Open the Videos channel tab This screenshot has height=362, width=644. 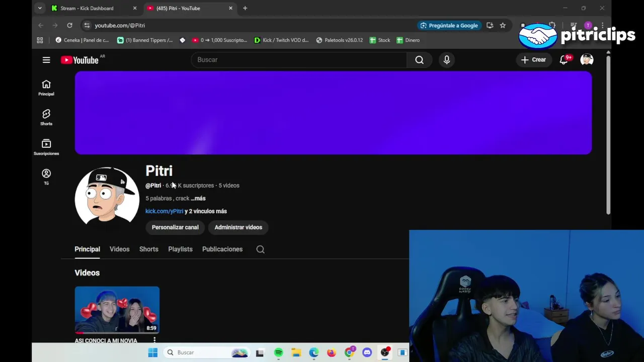[120, 249]
